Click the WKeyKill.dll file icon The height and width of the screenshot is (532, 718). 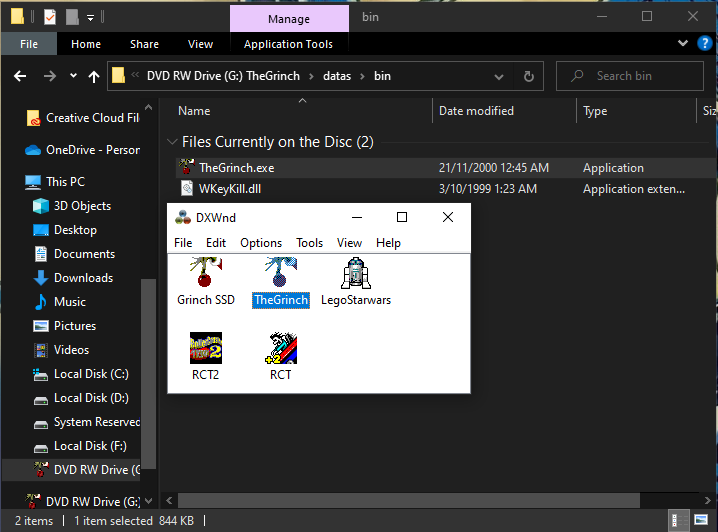click(187, 188)
